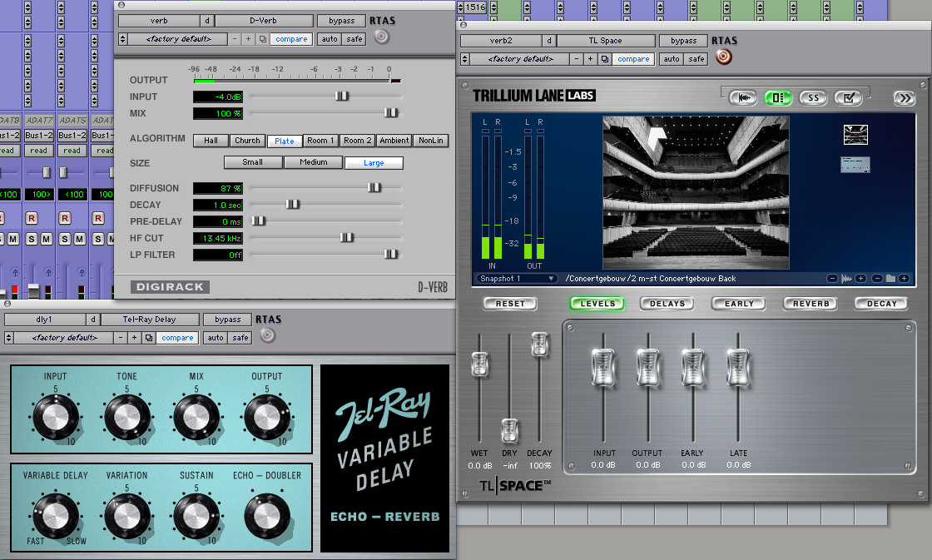Click the D-Verb preset minus button
Viewport: 932px width, 560px height.
(x=235, y=39)
